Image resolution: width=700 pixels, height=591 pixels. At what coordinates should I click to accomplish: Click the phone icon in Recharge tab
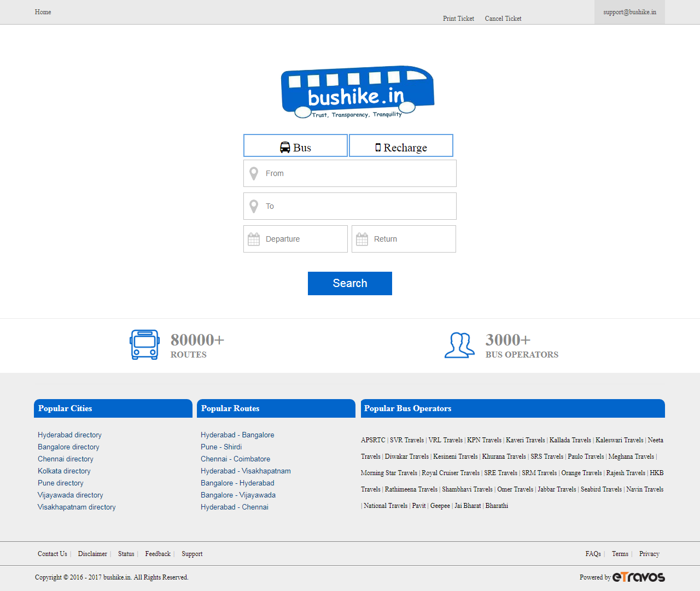(378, 147)
